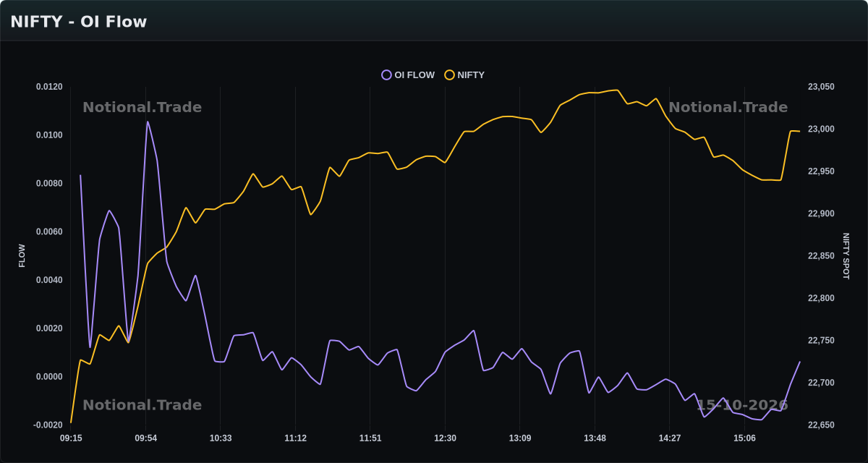This screenshot has width=868, height=463.
Task: Click the 22,650 spot axis value
Action: pos(821,425)
